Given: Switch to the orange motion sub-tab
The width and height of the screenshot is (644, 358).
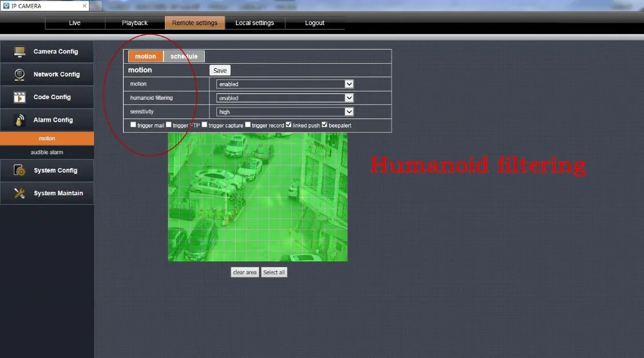Looking at the screenshot, I should (x=146, y=56).
